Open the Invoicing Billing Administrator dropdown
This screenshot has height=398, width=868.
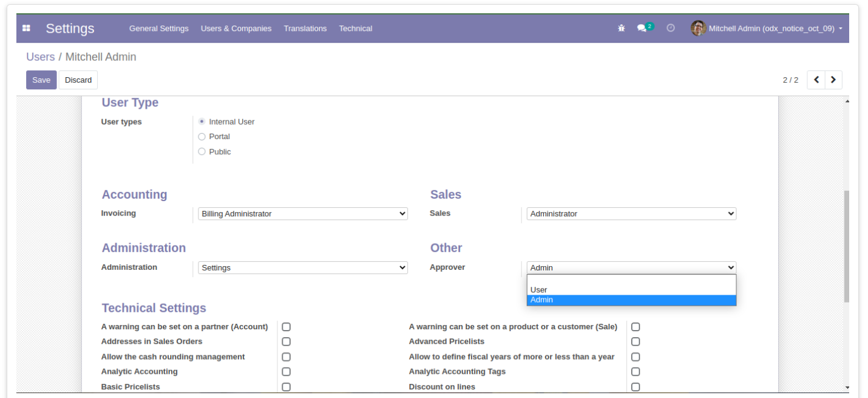click(303, 214)
